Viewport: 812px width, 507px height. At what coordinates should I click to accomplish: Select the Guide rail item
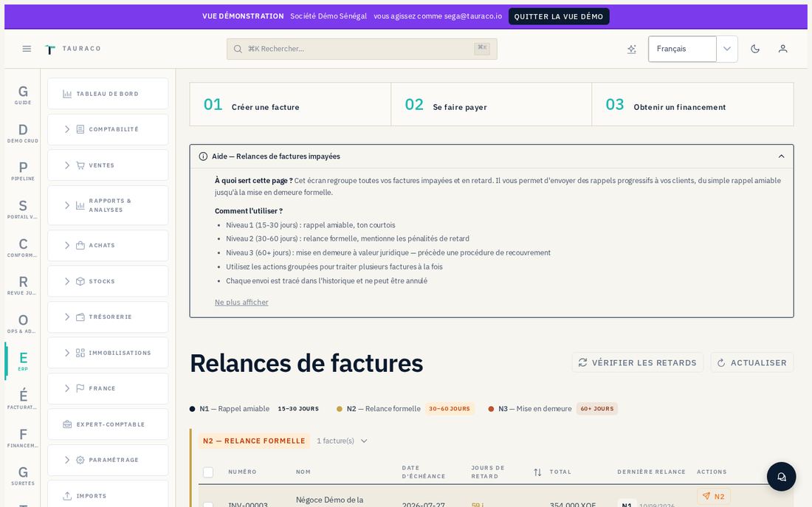23,95
